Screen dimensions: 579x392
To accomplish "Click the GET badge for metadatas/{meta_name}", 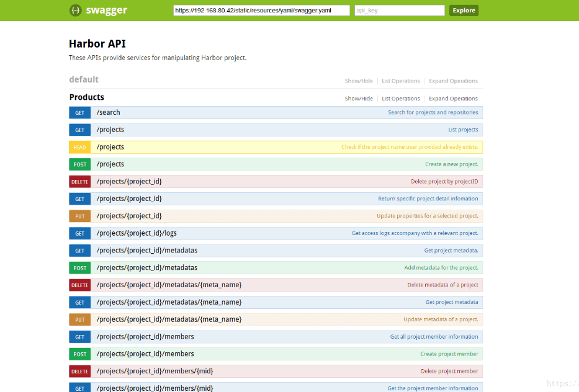I will [80, 302].
